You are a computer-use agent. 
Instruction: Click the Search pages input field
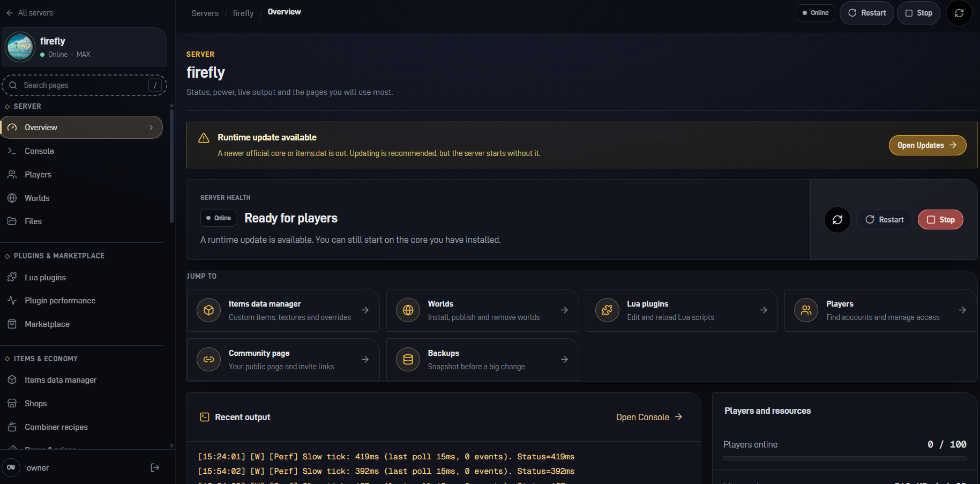pyautogui.click(x=85, y=85)
